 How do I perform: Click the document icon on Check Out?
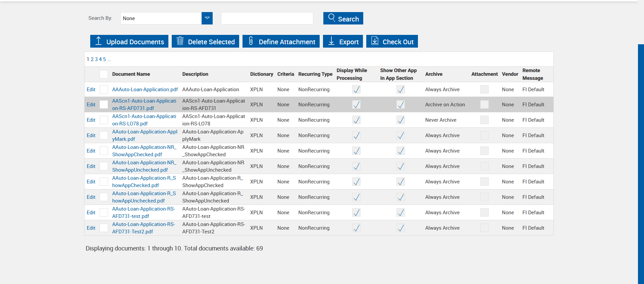coord(375,41)
